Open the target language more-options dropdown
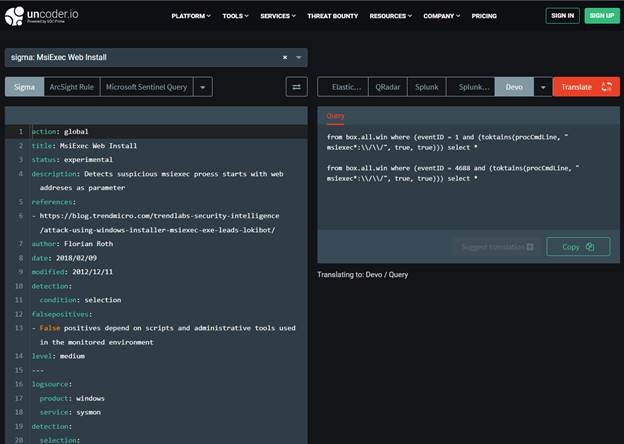 pyautogui.click(x=541, y=87)
